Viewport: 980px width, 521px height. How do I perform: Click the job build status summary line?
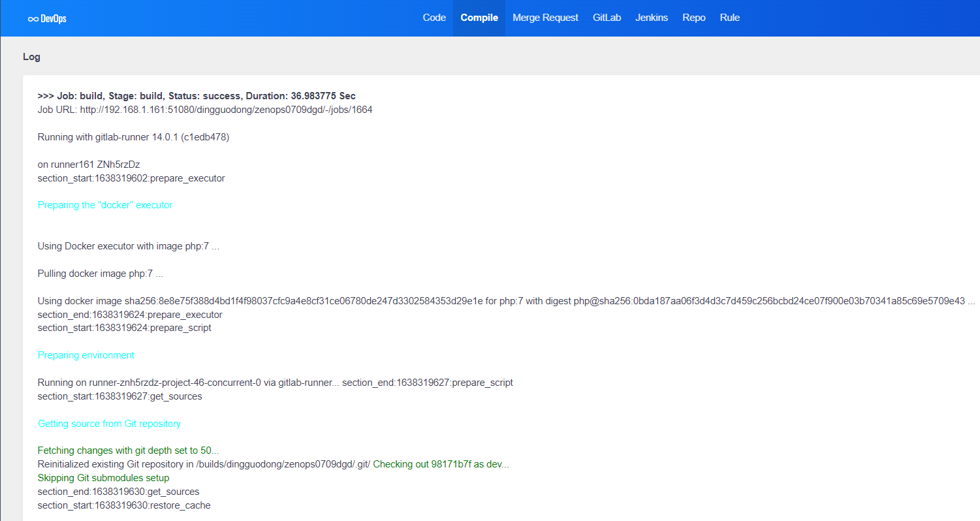[x=197, y=96]
